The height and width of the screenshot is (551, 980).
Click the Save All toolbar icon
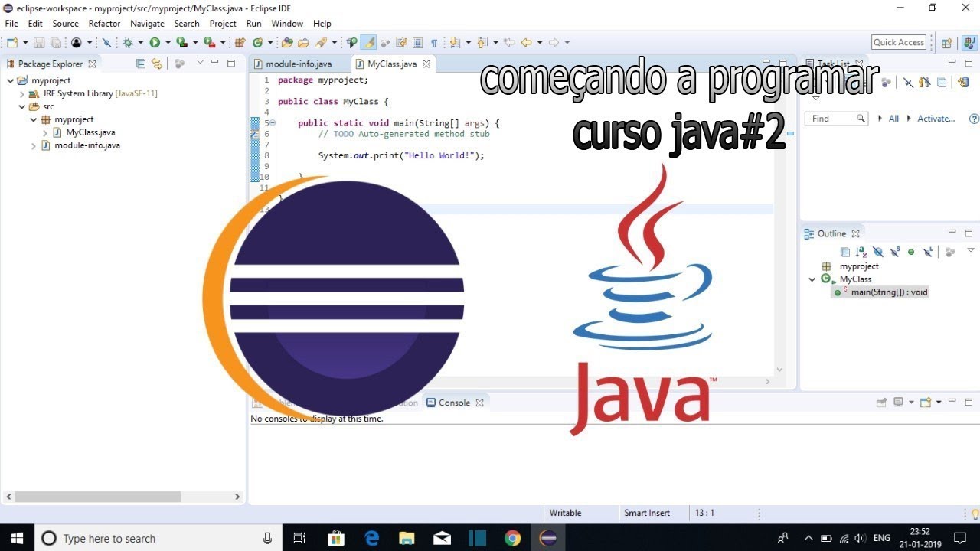[56, 42]
